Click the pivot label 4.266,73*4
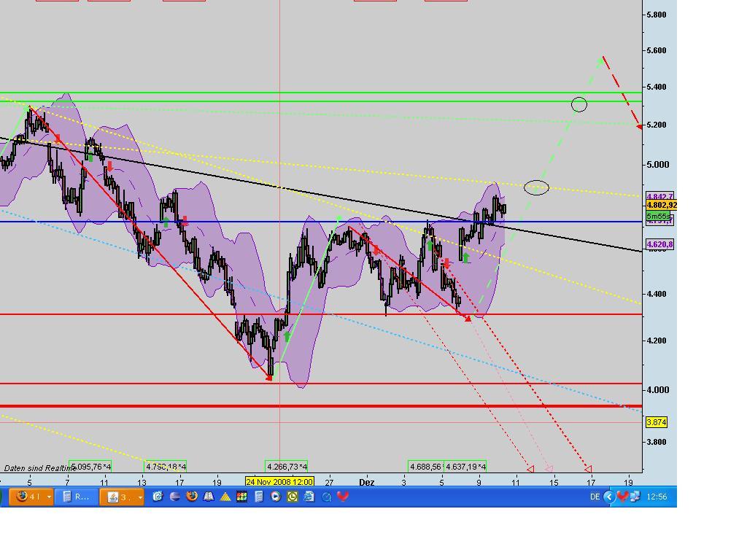 [286, 466]
